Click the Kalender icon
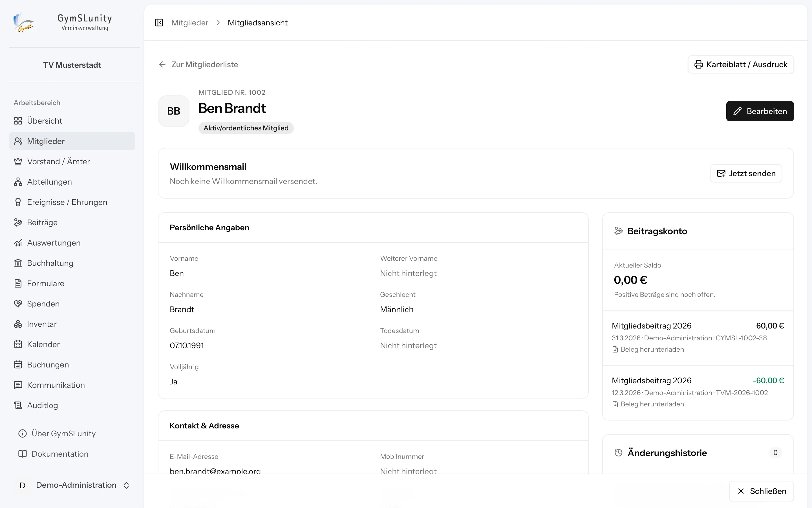812x508 pixels. click(18, 344)
